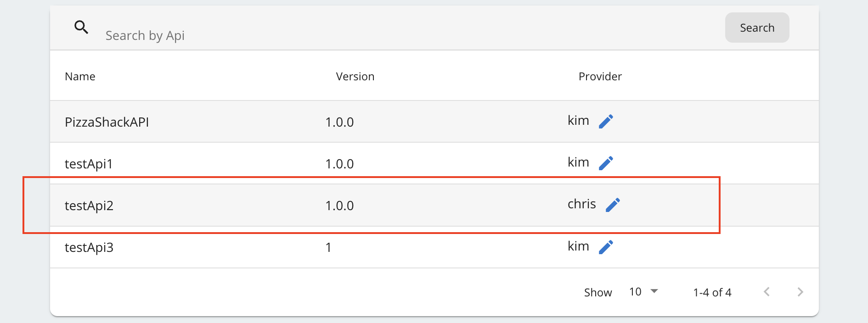Open the rows-per-page dropdown showing 10

coord(643,292)
